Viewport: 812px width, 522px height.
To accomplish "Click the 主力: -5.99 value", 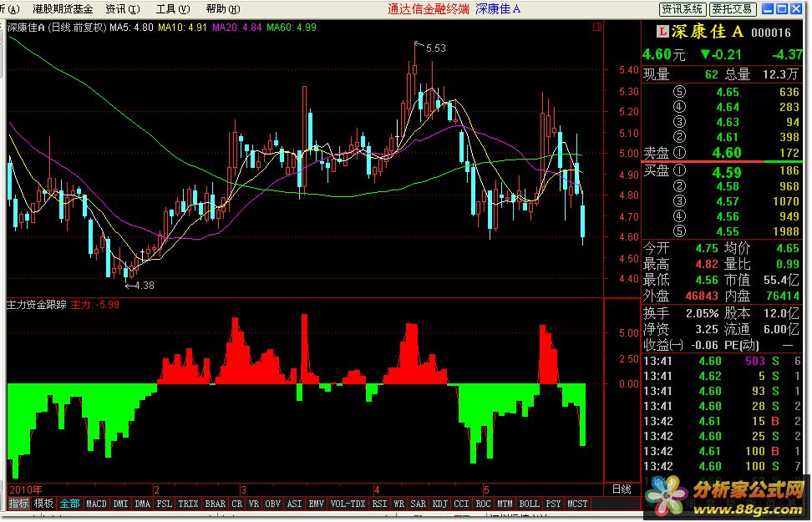I will point(95,305).
